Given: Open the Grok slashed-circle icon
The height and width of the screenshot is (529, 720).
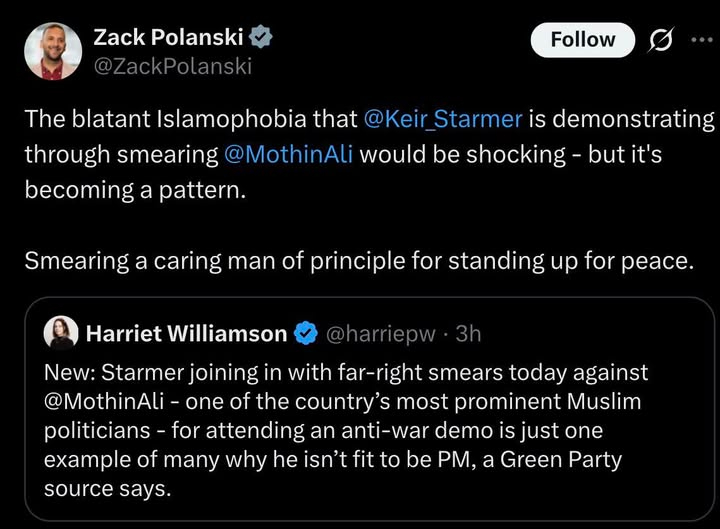Looking at the screenshot, I should pyautogui.click(x=660, y=40).
